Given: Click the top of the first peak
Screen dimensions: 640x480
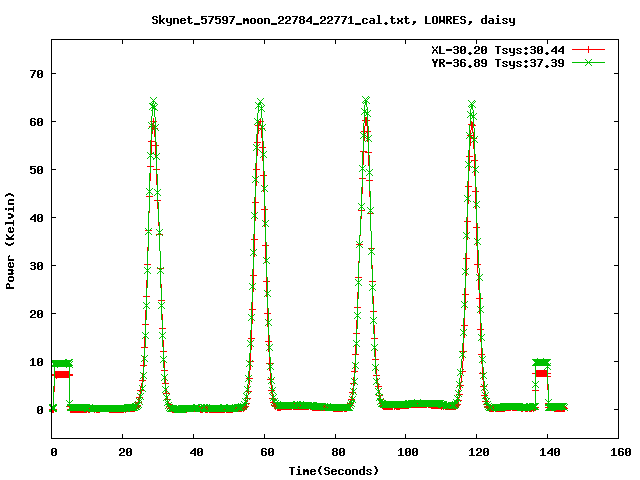Looking at the screenshot, I should pos(153,102).
